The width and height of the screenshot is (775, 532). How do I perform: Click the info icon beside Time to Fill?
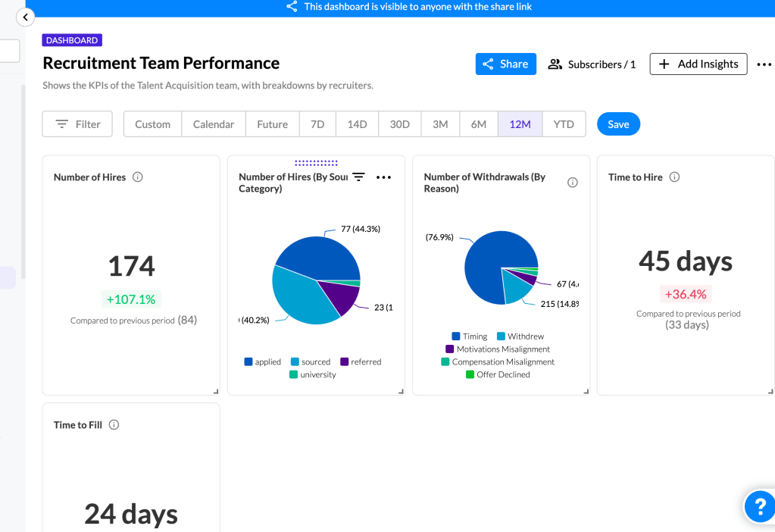pos(114,425)
